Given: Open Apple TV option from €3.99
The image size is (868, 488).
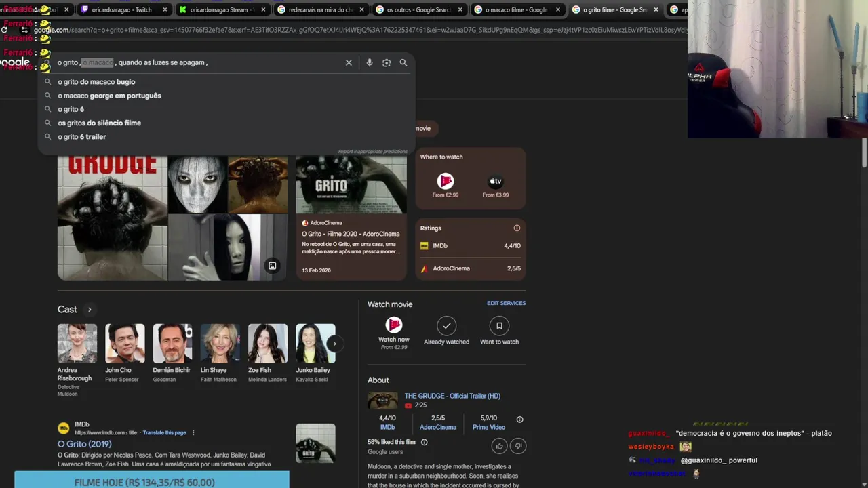Looking at the screenshot, I should click(496, 185).
